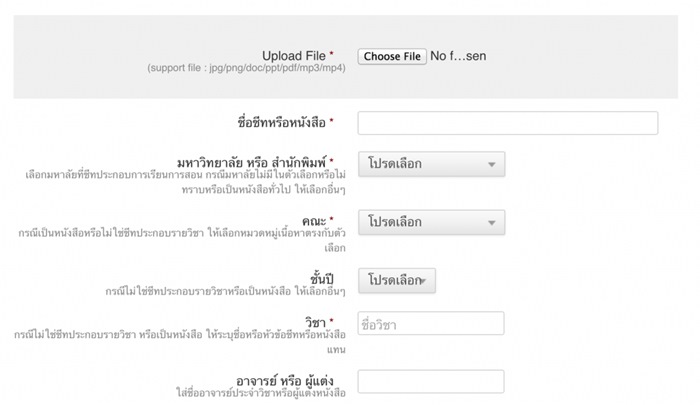Select the อาจารย์ หรือ ผู้แต่ง author input box
The height and width of the screenshot is (405, 700).
point(431,381)
